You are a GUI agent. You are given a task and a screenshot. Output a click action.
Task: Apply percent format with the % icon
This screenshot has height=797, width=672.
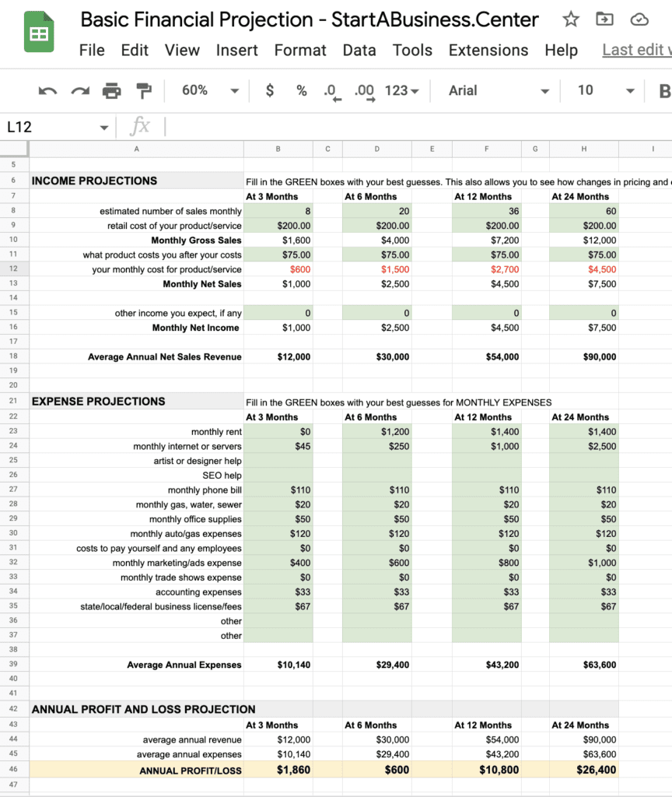tap(301, 90)
